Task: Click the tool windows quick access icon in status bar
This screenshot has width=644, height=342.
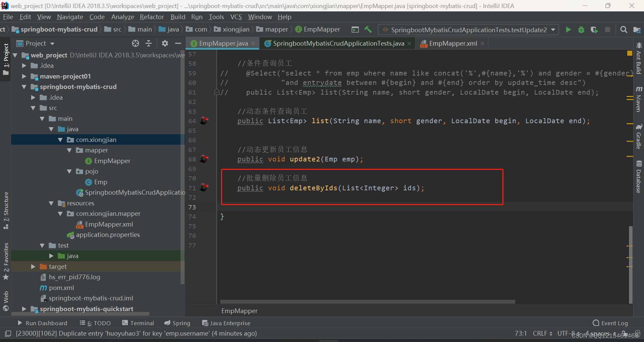Action: tap(8, 333)
